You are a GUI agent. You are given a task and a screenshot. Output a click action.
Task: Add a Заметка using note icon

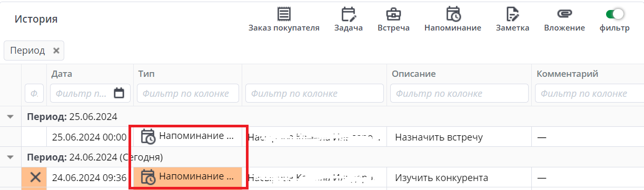(512, 14)
